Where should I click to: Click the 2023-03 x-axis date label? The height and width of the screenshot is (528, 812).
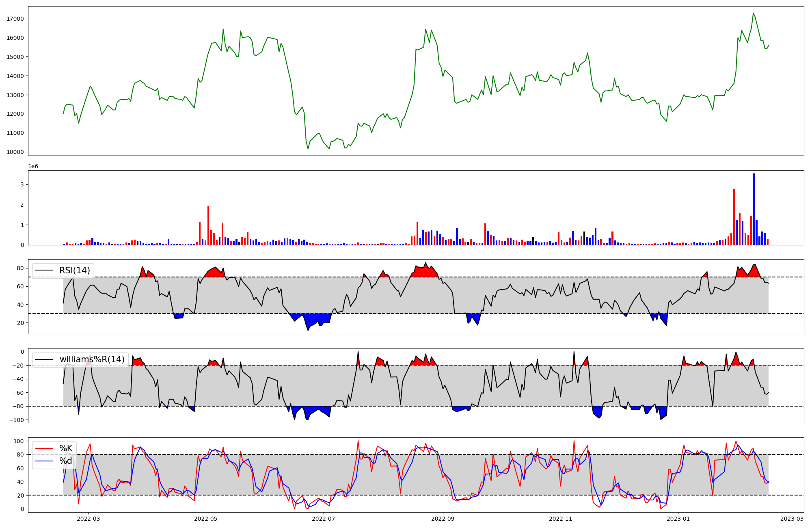pyautogui.click(x=792, y=519)
